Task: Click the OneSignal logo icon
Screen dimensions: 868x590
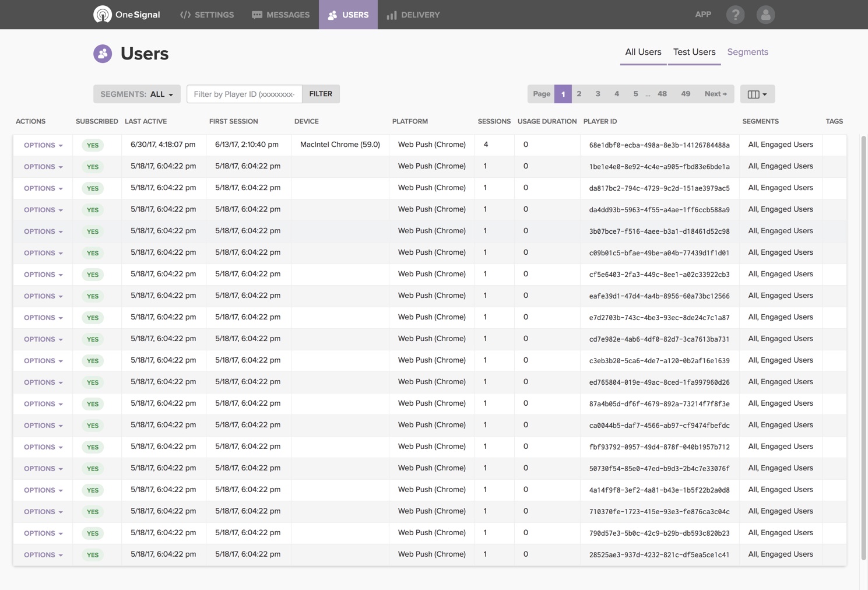Action: click(x=103, y=15)
